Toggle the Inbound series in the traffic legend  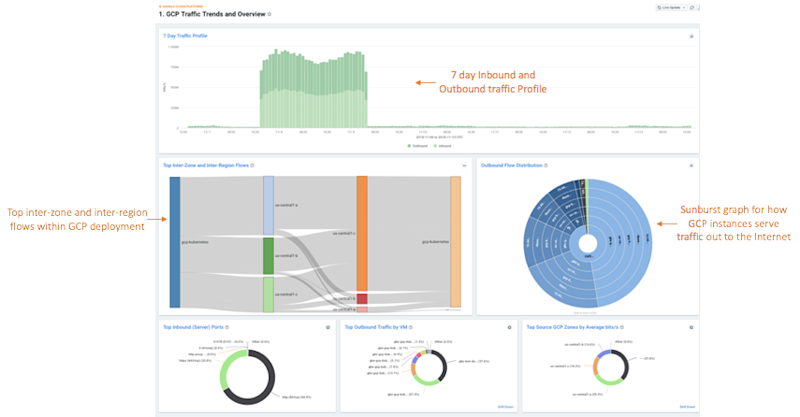click(442, 146)
